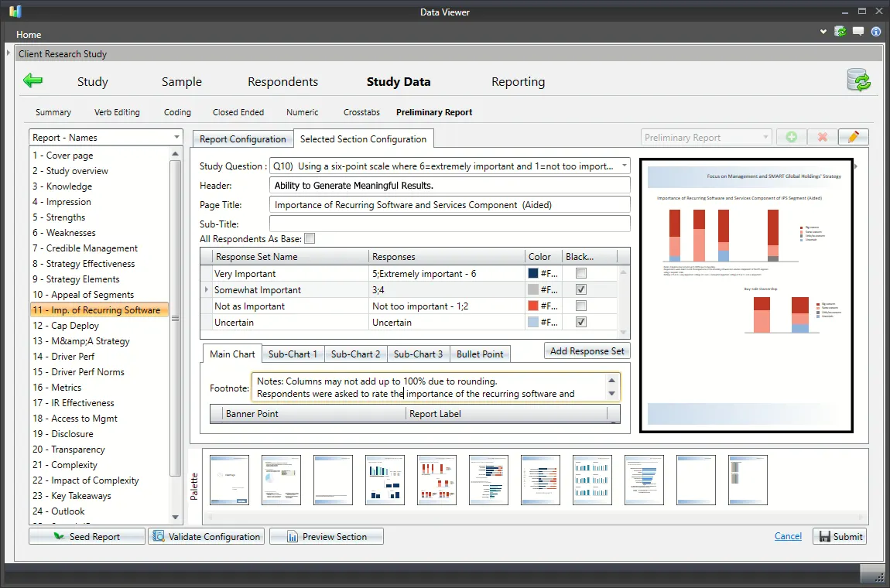890x588 pixels.
Task: Collapse the preview panel arrow
Action: 857,166
